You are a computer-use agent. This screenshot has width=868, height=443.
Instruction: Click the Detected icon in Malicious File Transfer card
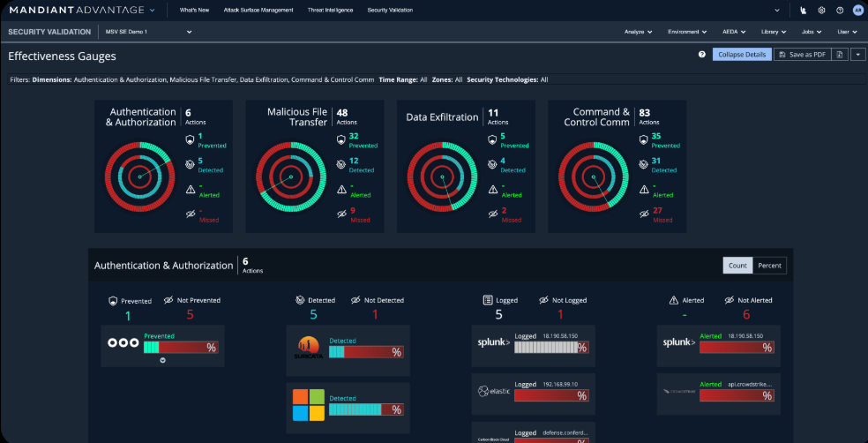(341, 164)
